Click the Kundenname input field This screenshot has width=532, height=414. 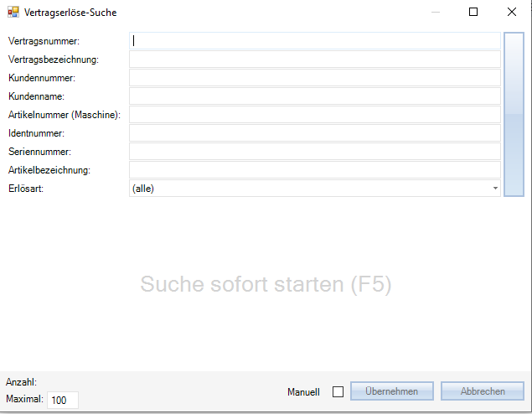pyautogui.click(x=314, y=96)
